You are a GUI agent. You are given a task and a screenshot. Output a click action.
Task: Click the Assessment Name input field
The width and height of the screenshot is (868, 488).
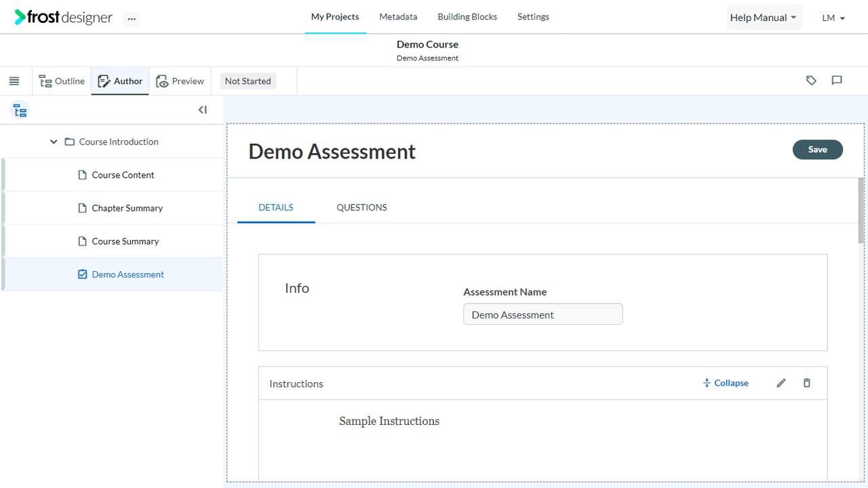pyautogui.click(x=542, y=314)
